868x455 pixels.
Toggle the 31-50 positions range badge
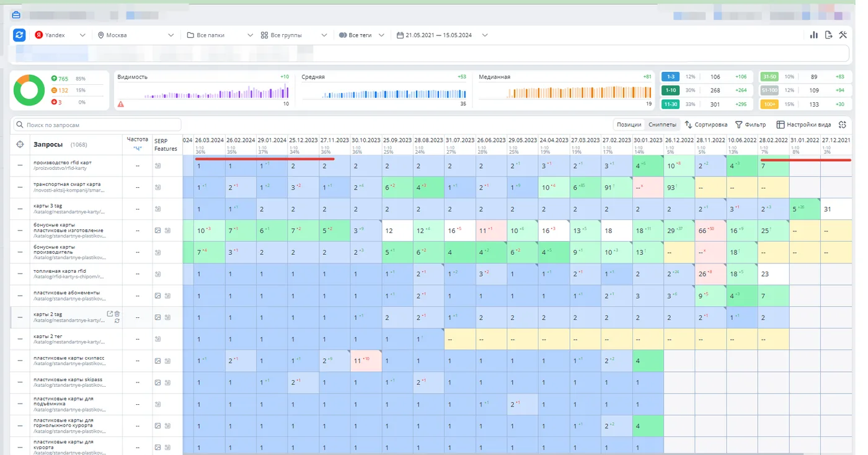pos(769,77)
